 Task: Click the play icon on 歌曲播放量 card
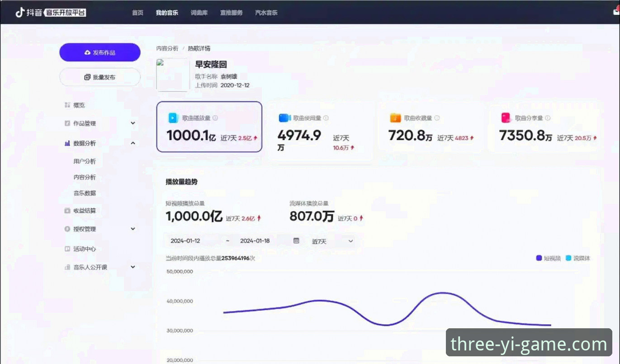(173, 118)
